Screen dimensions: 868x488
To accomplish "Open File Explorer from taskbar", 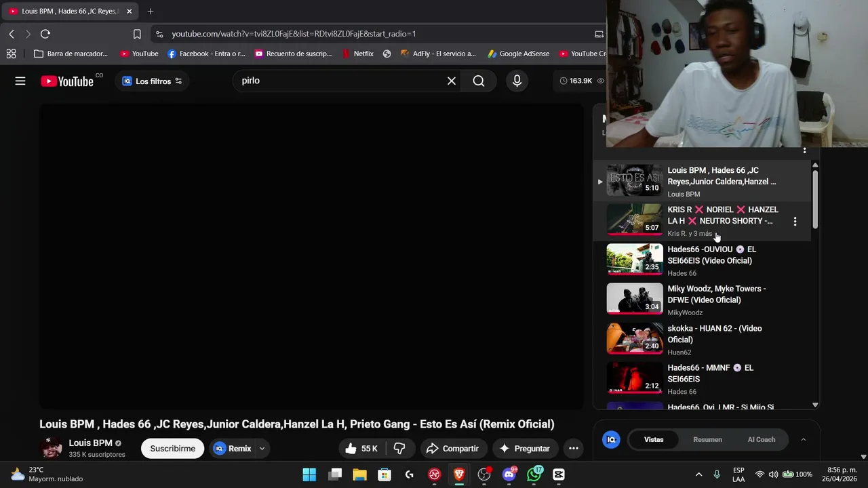I will [359, 474].
